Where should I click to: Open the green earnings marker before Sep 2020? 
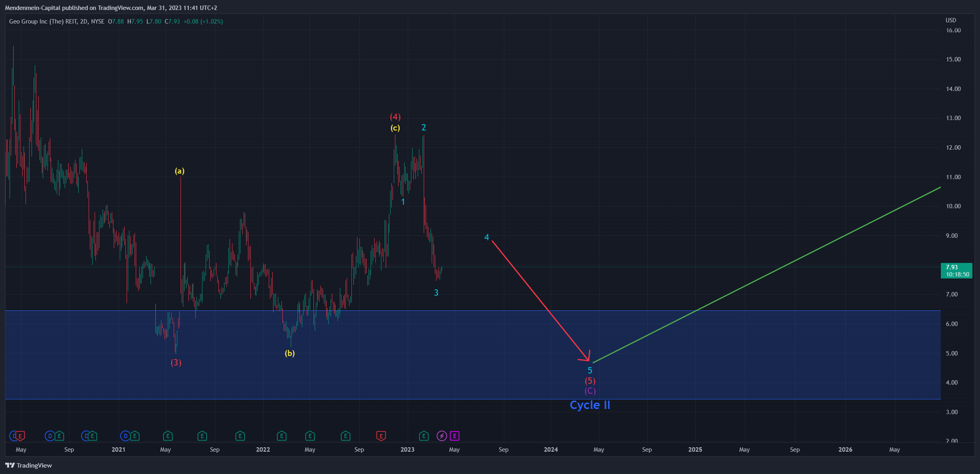pyautogui.click(x=59, y=436)
